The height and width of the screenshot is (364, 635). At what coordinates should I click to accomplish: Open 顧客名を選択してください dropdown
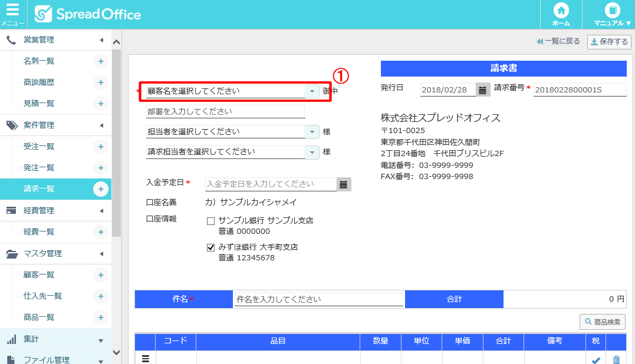click(312, 91)
